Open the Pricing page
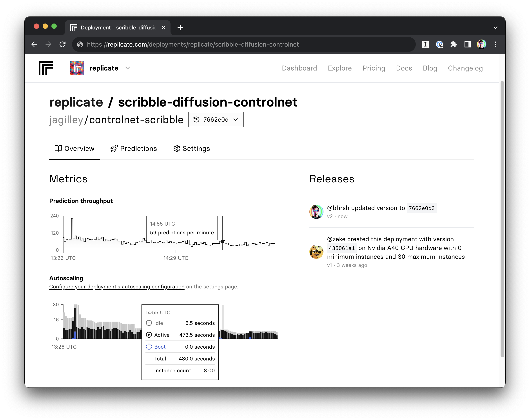The width and height of the screenshot is (530, 420). pos(374,68)
